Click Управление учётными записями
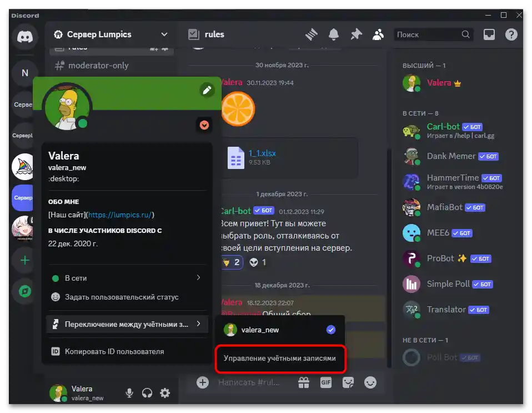Screen dimensions: 532x413 pos(280,359)
